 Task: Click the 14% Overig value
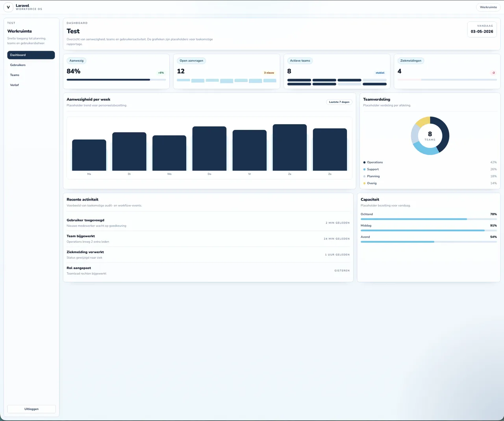493,183
